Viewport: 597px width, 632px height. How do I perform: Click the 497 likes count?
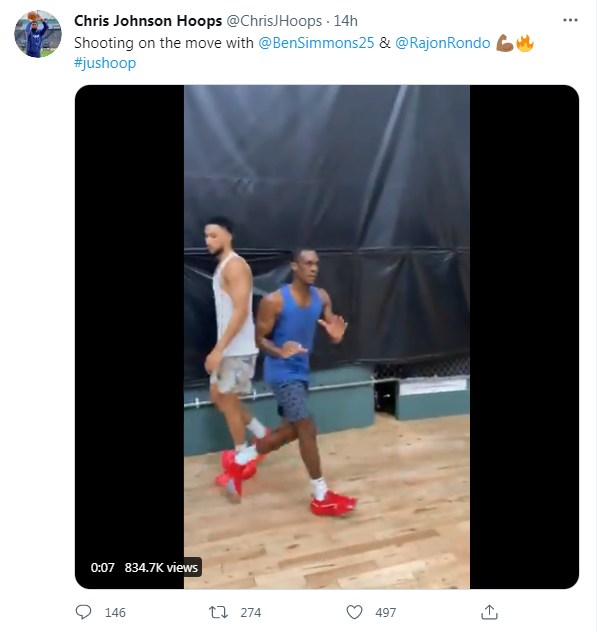click(386, 613)
